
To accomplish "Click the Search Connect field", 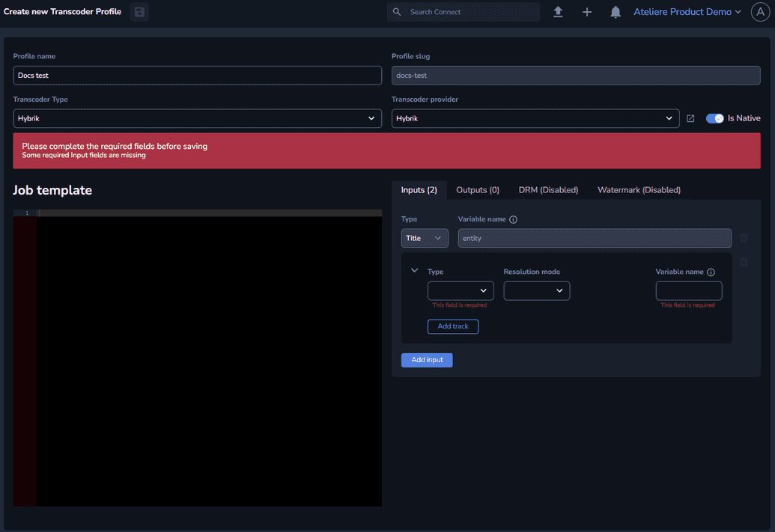I will point(464,12).
